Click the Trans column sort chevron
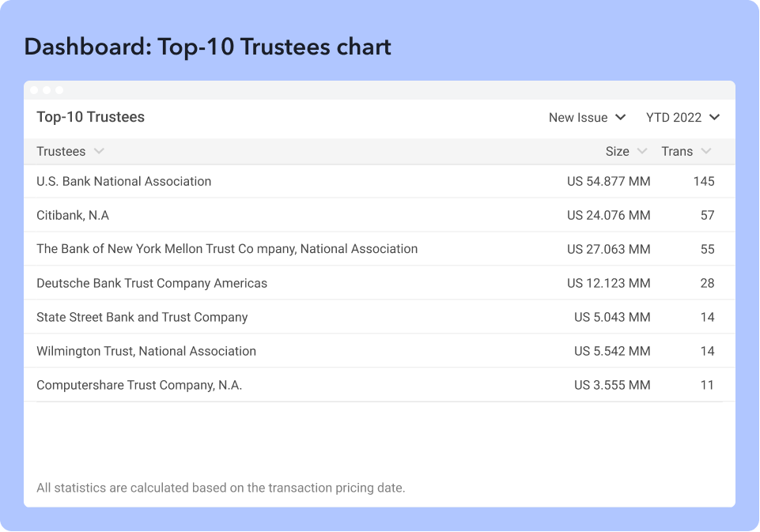This screenshot has width=760, height=532. [706, 151]
